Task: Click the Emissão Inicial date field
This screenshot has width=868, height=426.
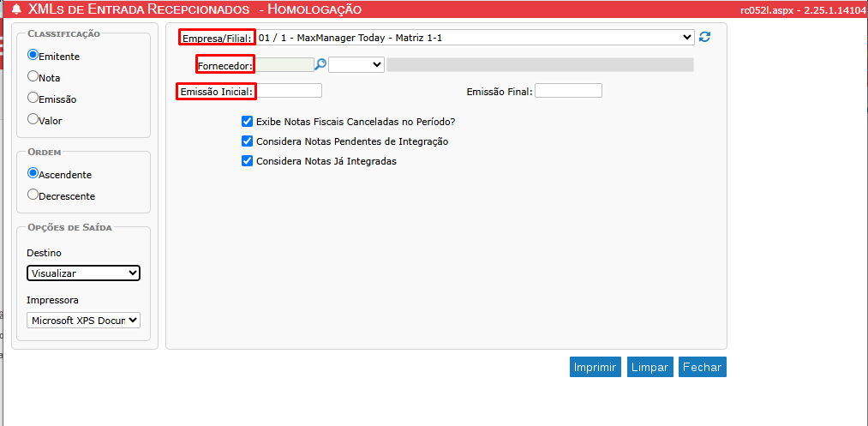Action: [290, 91]
